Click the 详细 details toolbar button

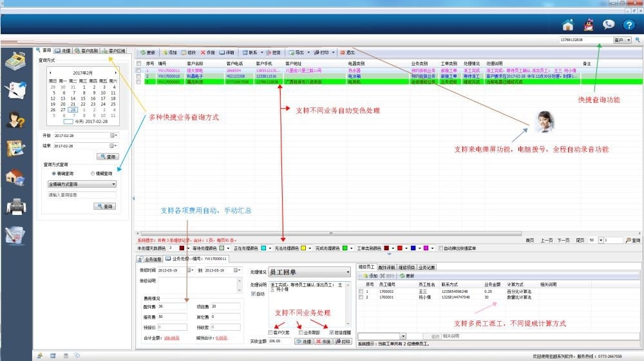[x=227, y=53]
